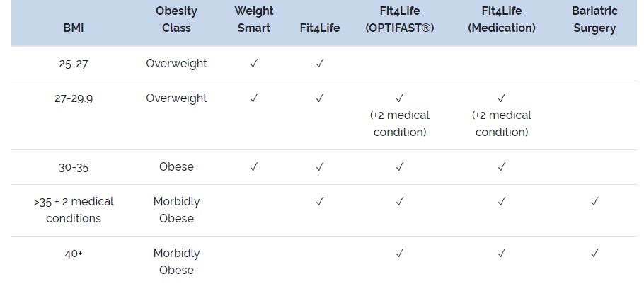The height and width of the screenshot is (289, 644).
Task: Click the "25-27" BMI cell
Action: 74,64
